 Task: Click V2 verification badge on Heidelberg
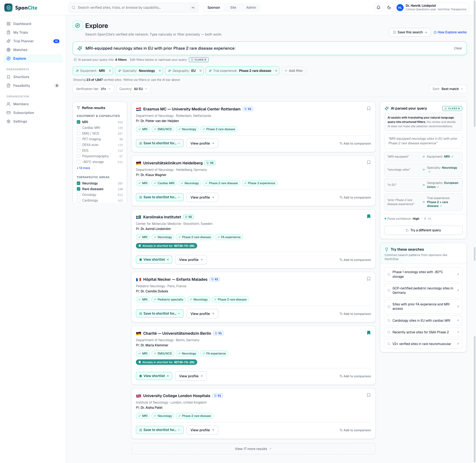coord(210,163)
